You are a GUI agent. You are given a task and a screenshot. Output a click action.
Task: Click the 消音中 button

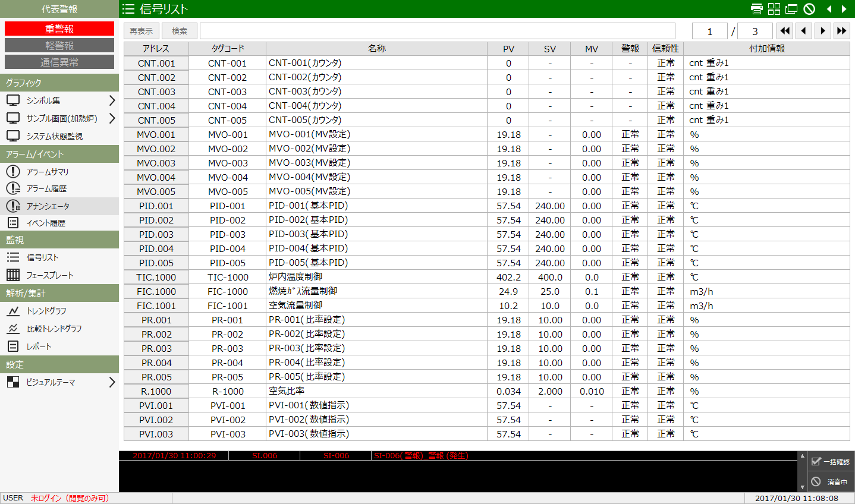tap(831, 482)
